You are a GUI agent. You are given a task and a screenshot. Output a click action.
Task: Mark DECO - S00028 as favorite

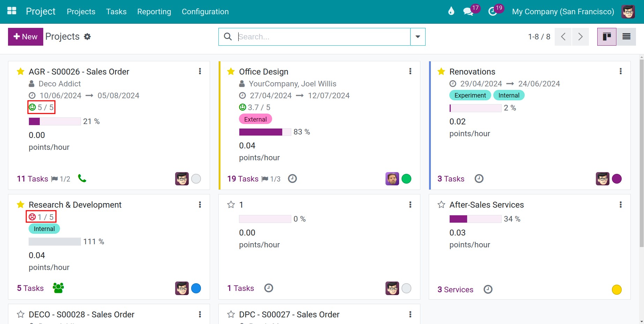pyautogui.click(x=21, y=314)
